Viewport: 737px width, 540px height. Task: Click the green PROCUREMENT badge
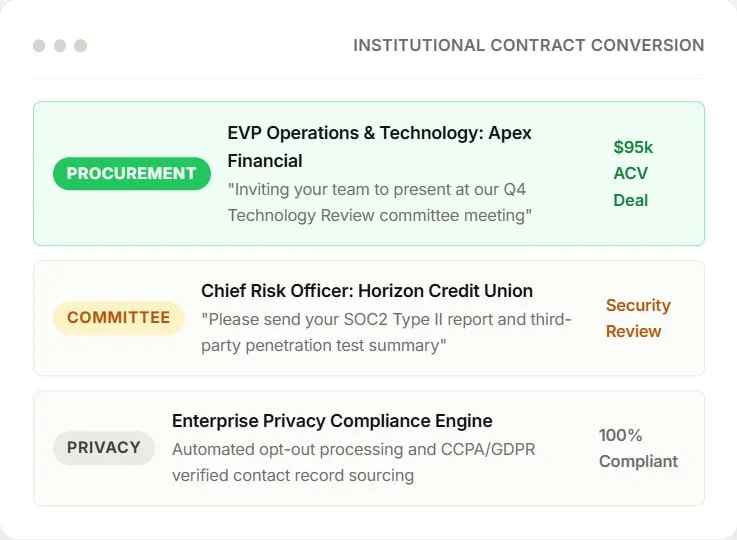point(132,173)
